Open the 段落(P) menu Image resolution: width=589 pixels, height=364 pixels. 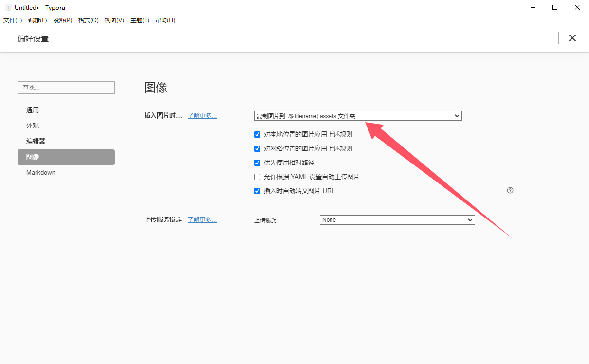(62, 20)
